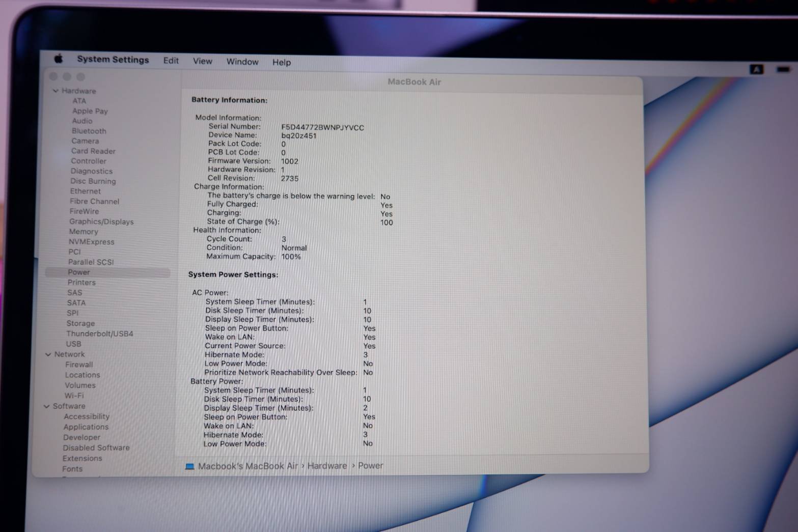The image size is (798, 532).
Task: Select Bluetooth in the sidebar
Action: click(89, 131)
